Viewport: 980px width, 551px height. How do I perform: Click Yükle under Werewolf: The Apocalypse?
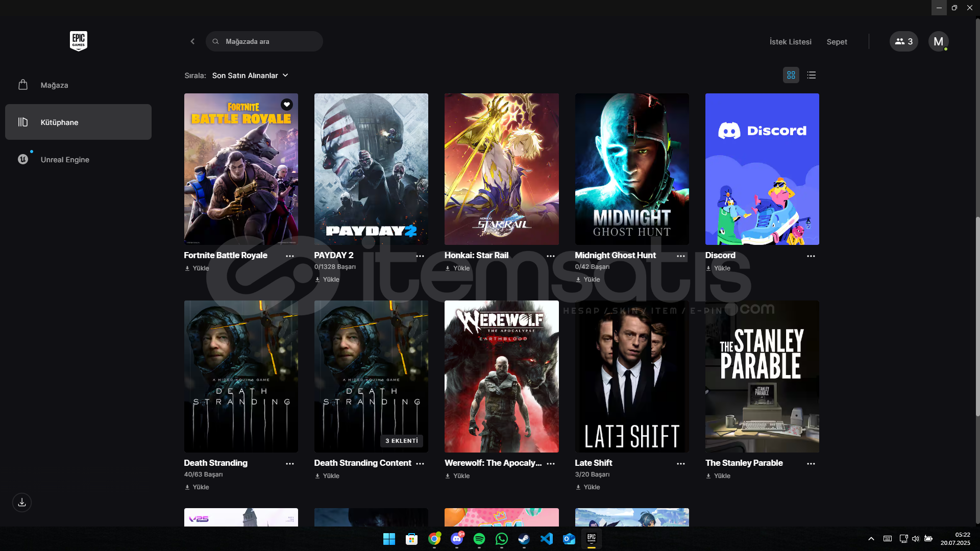457,476
